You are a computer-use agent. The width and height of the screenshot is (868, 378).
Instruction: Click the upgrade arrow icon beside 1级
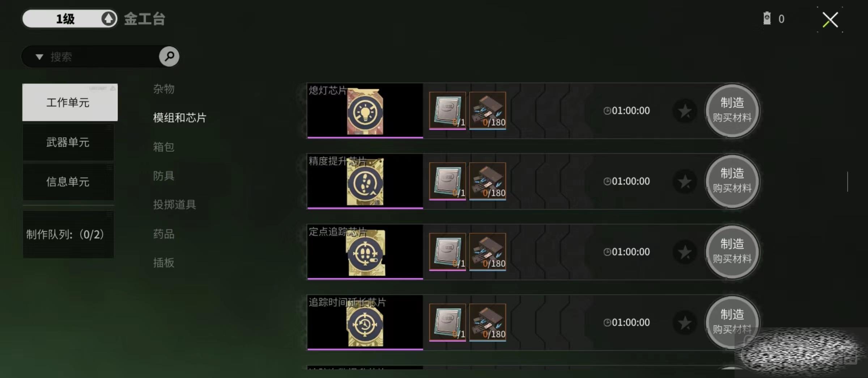(x=109, y=18)
